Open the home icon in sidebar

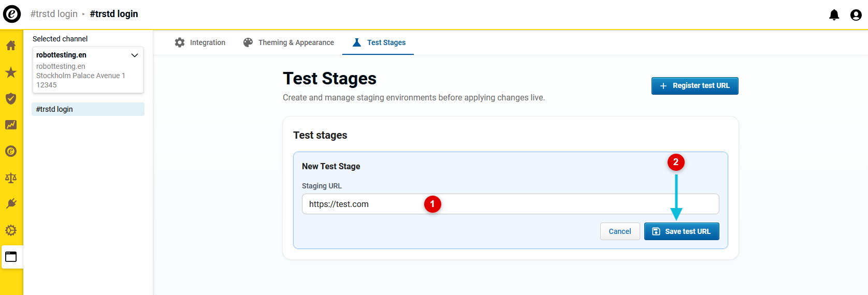11,46
